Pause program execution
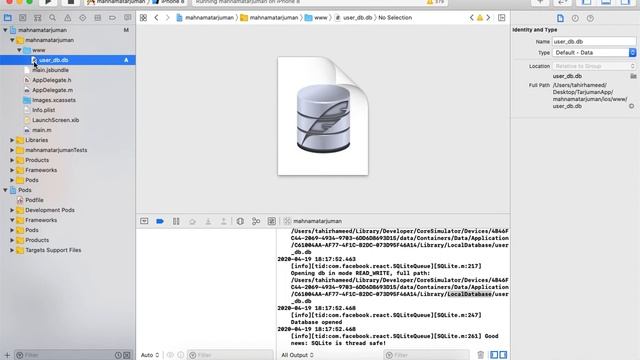This screenshot has width=640, height=360. 176,221
